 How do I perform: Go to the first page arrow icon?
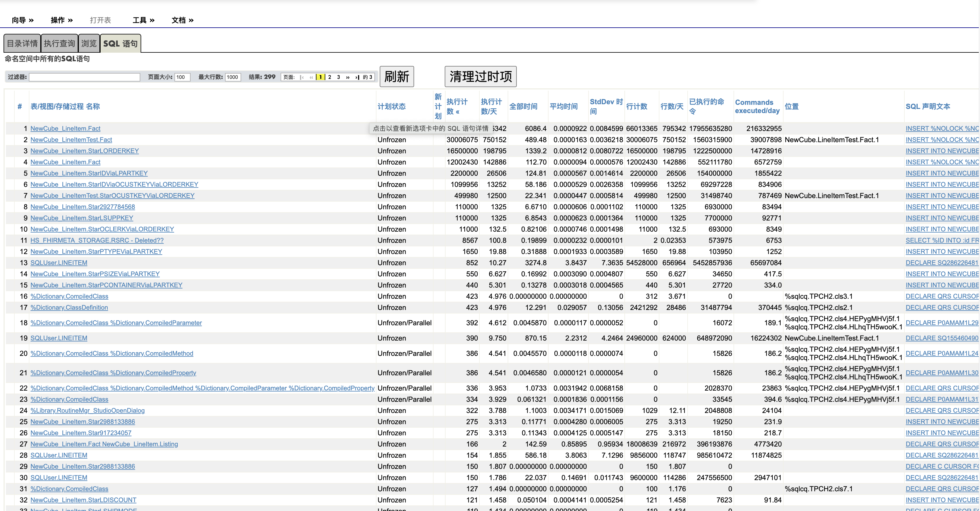pyautogui.click(x=302, y=77)
